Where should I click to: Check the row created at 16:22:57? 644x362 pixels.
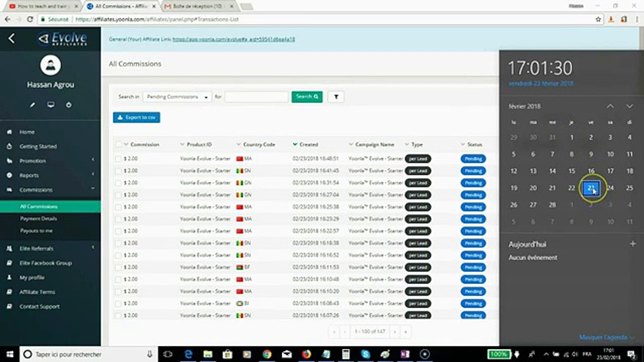pos(118,231)
